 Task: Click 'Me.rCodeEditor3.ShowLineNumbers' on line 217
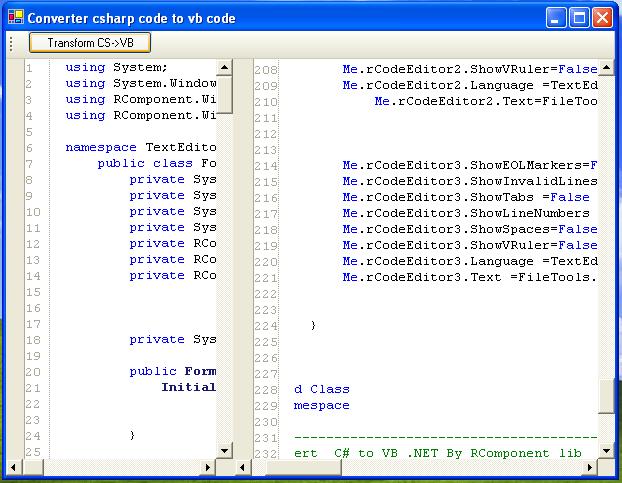coord(466,213)
